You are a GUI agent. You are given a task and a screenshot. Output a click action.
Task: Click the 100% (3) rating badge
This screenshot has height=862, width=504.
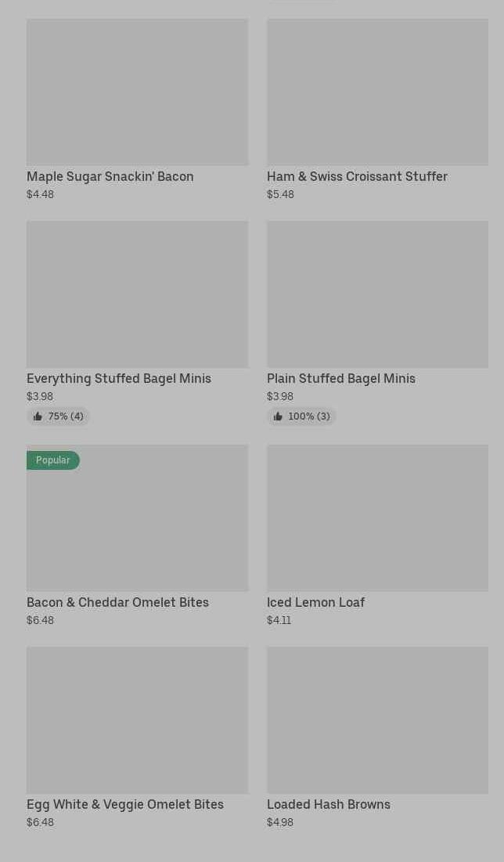pos(301,417)
